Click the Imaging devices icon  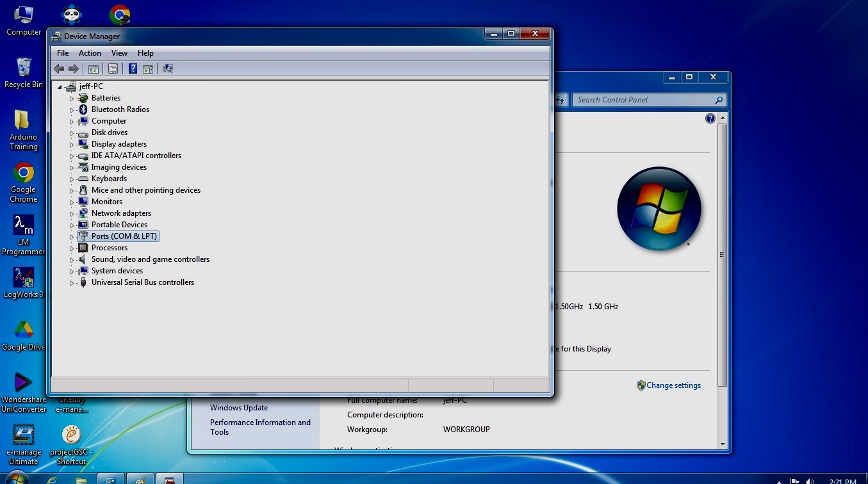(x=83, y=167)
